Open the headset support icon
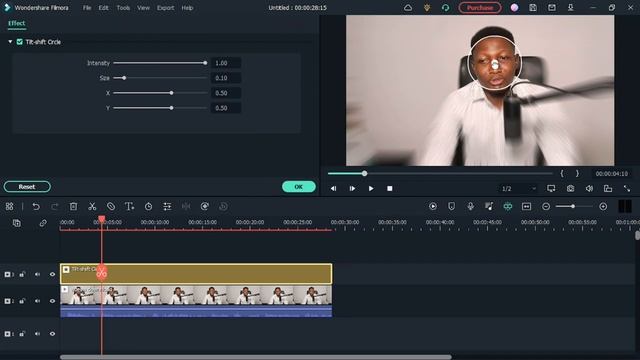 (x=445, y=7)
